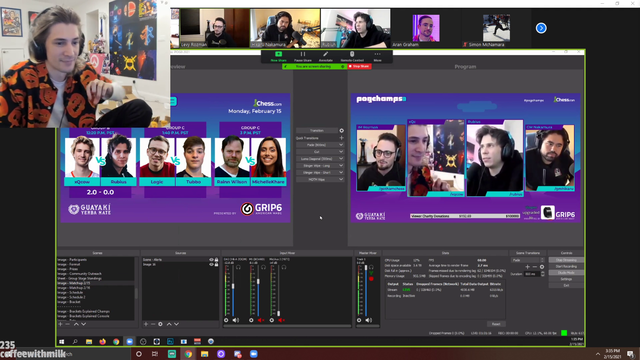This screenshot has width=640, height=360.
Task: Toggle visibility of Scene - Alerts source
Action: 211,260
